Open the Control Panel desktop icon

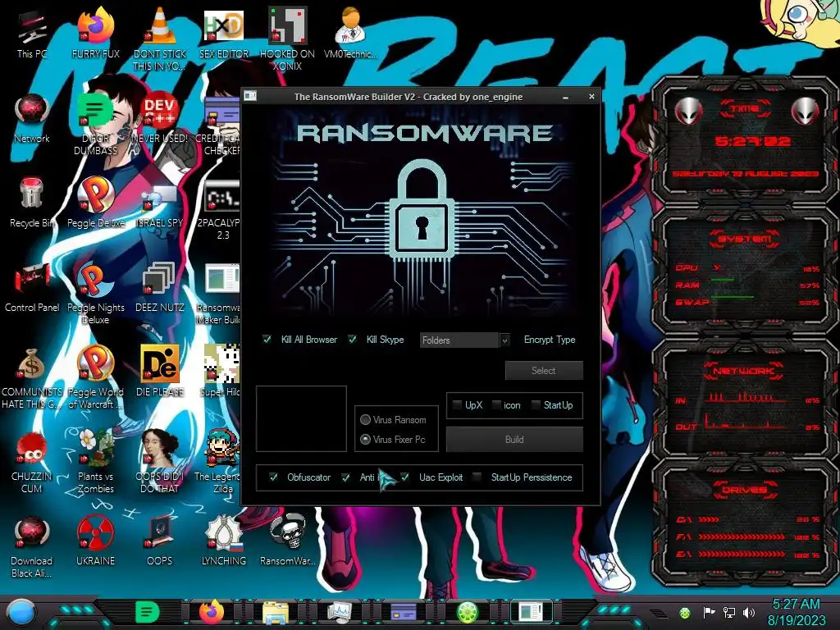point(32,288)
